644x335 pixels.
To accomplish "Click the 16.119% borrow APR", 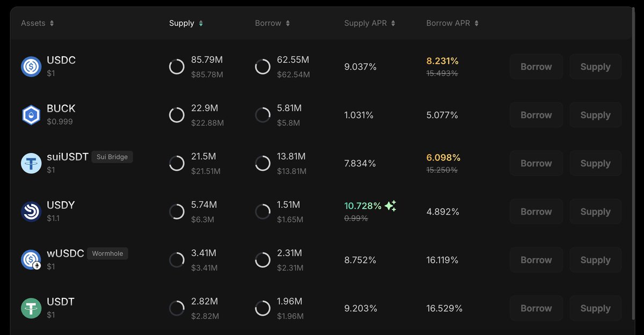I will pos(442,260).
